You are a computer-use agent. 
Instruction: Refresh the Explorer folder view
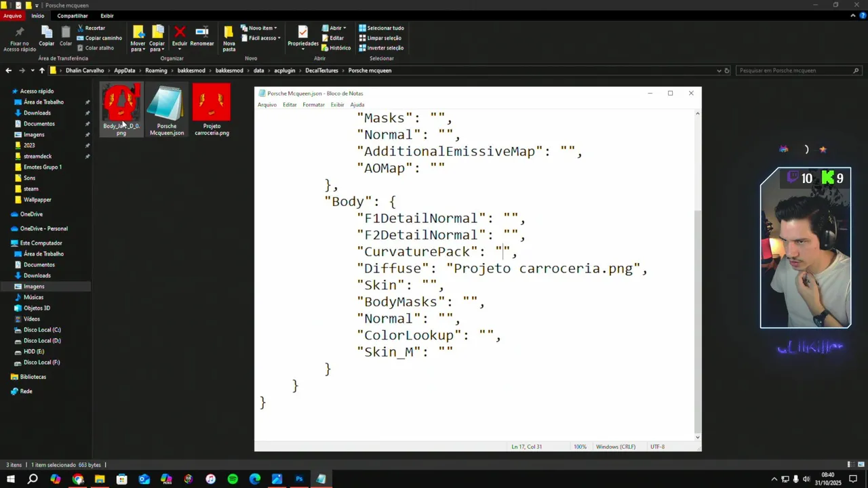pos(727,70)
